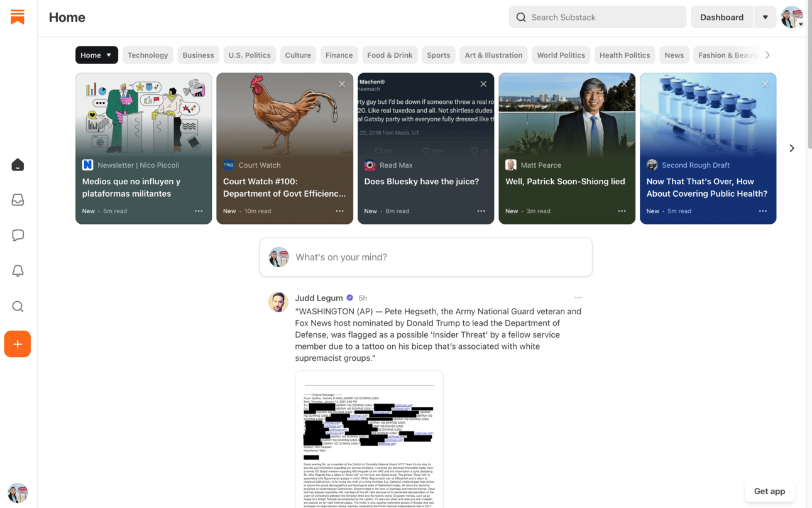
Task: Open more options on Judd Legum note
Action: [x=578, y=297]
